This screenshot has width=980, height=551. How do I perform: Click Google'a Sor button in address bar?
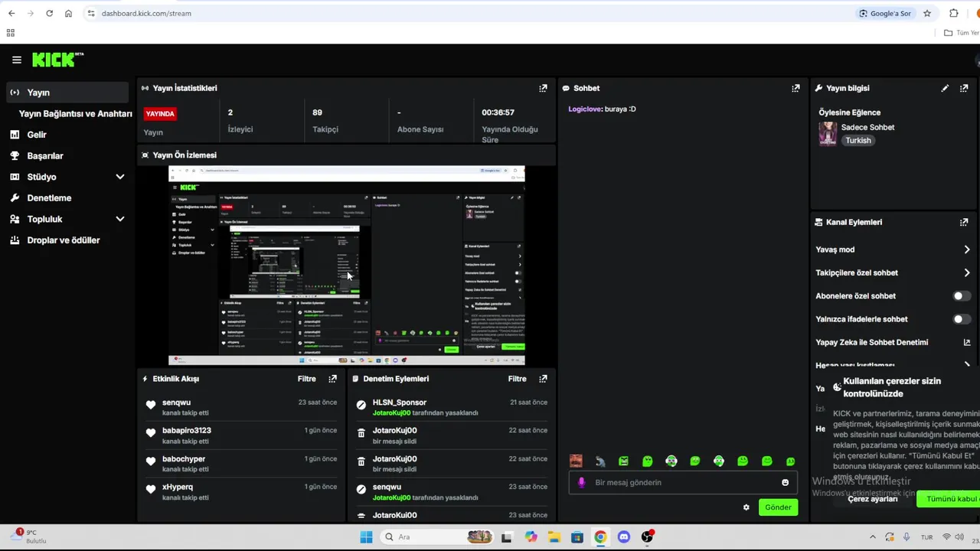886,13
